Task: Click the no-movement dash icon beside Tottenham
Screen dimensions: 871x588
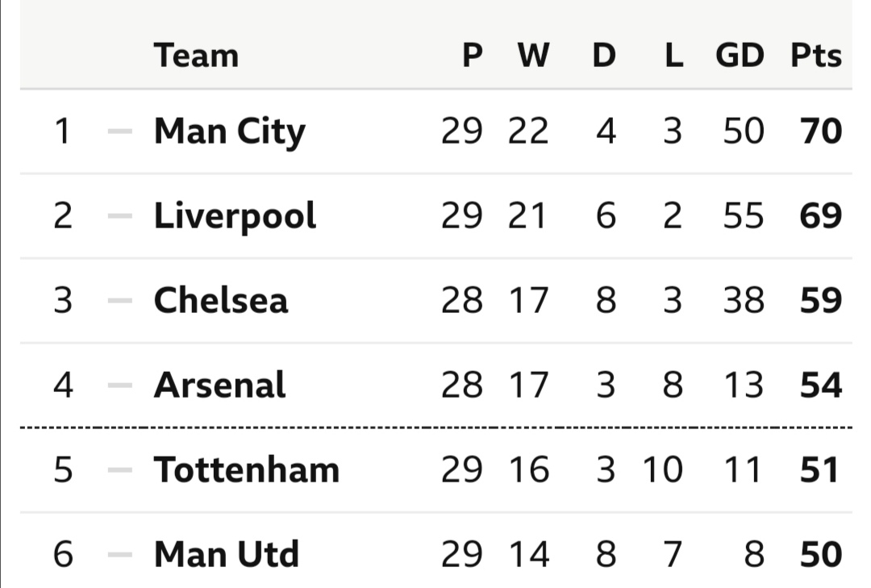Action: point(120,470)
